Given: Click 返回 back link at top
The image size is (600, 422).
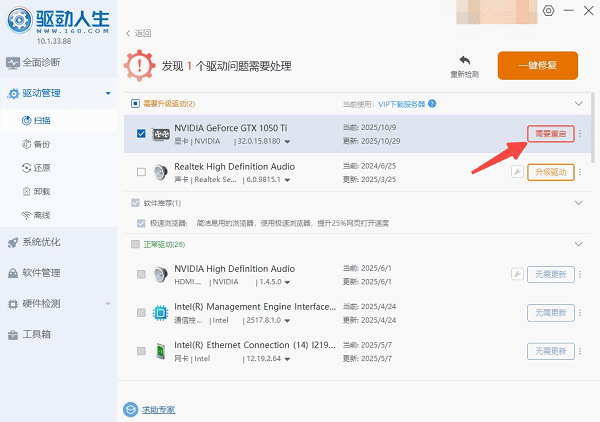Looking at the screenshot, I should [x=138, y=33].
